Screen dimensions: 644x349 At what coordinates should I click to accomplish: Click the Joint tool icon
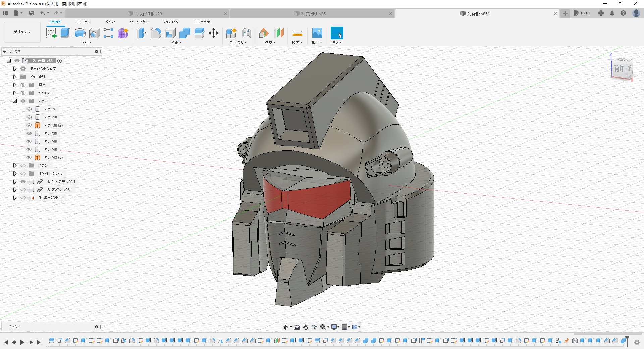coord(246,33)
